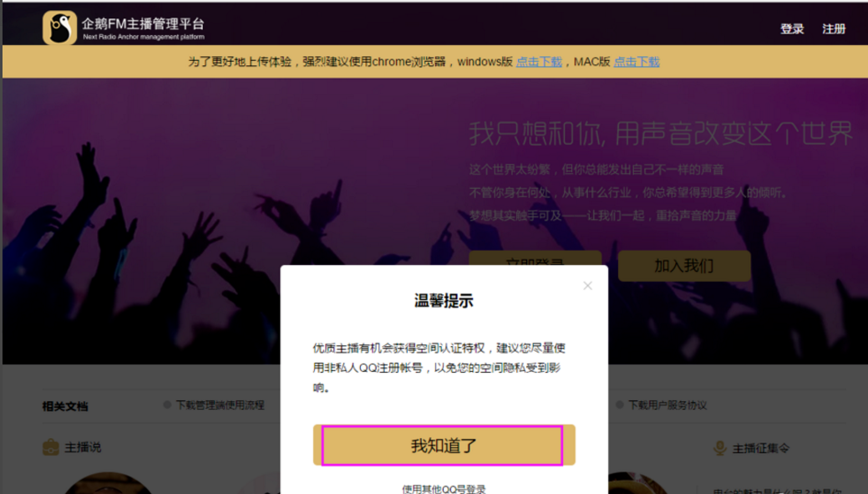Viewport: 868px width, 494px height.
Task: Open the 登录 login link
Action: [x=792, y=28]
